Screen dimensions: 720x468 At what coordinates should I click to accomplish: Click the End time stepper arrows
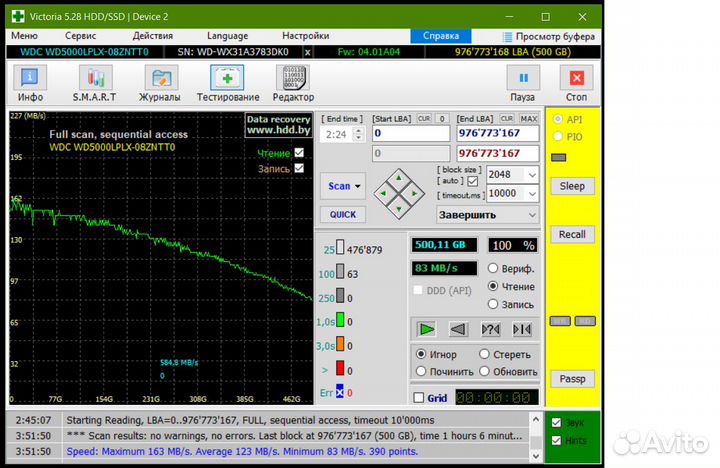[359, 134]
